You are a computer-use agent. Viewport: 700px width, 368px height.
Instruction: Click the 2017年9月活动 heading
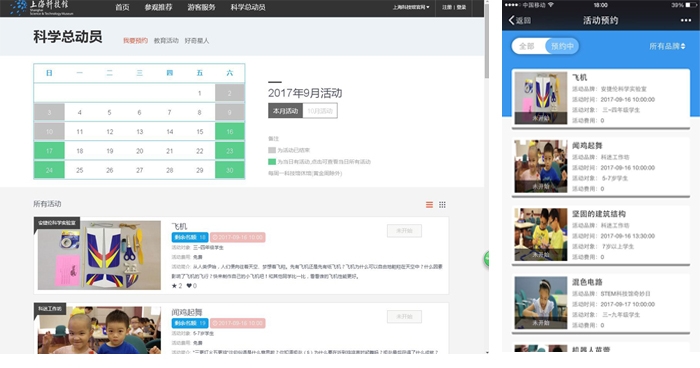305,93
